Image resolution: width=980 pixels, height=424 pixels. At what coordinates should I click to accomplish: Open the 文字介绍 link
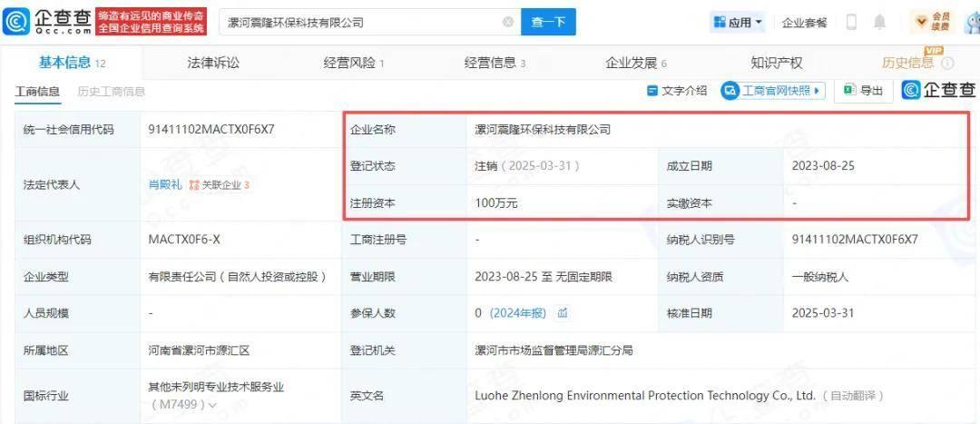677,91
